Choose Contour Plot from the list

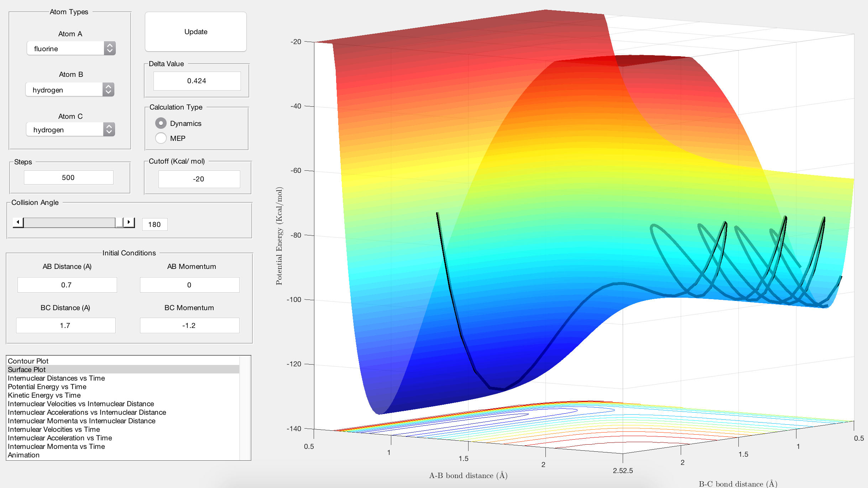[x=28, y=361]
